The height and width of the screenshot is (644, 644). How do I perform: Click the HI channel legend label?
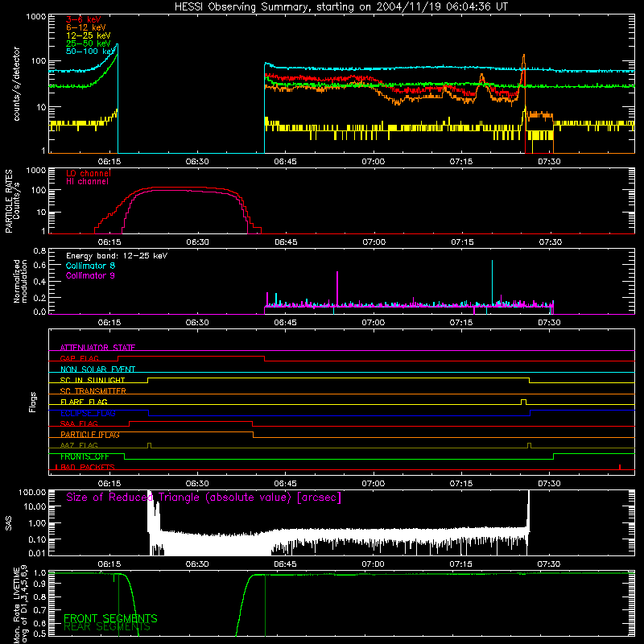click(x=87, y=182)
